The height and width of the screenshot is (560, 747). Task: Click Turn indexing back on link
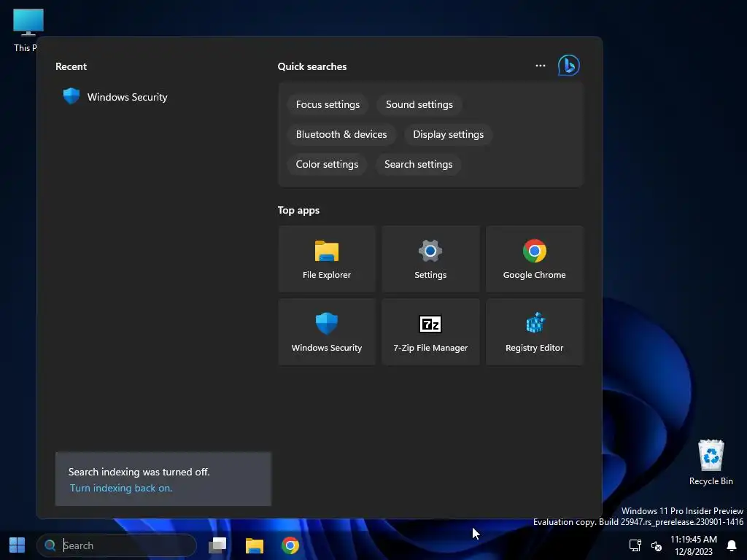click(x=121, y=488)
